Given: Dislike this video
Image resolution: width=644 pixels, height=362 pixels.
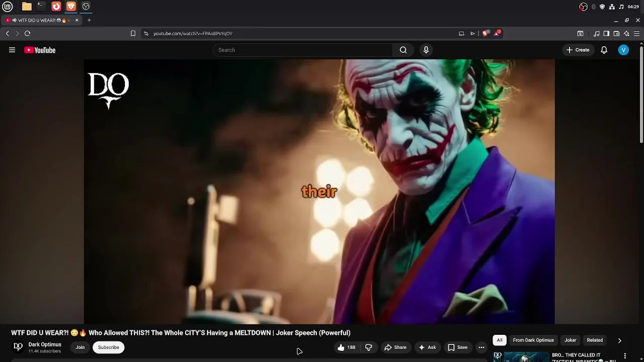Looking at the screenshot, I should coord(368,347).
